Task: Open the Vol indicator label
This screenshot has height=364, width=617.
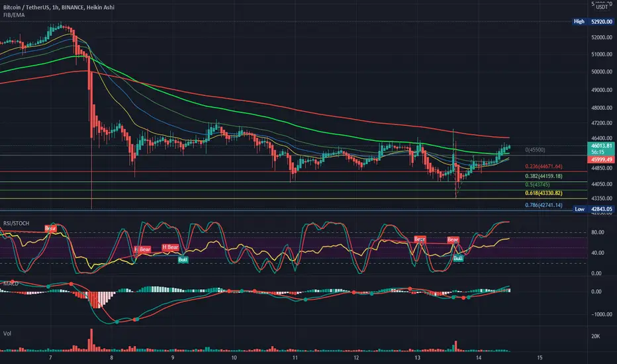Action: click(7, 334)
